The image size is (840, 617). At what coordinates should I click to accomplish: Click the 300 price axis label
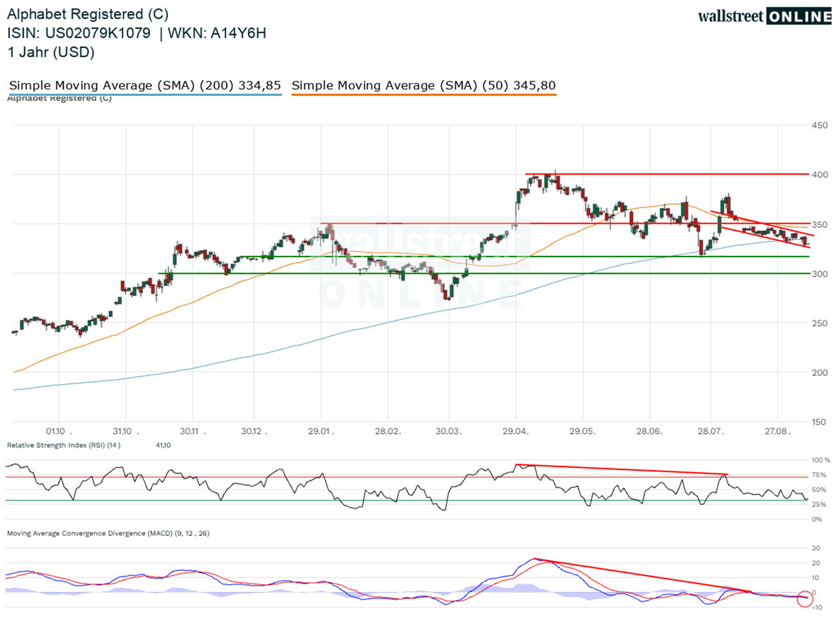820,274
